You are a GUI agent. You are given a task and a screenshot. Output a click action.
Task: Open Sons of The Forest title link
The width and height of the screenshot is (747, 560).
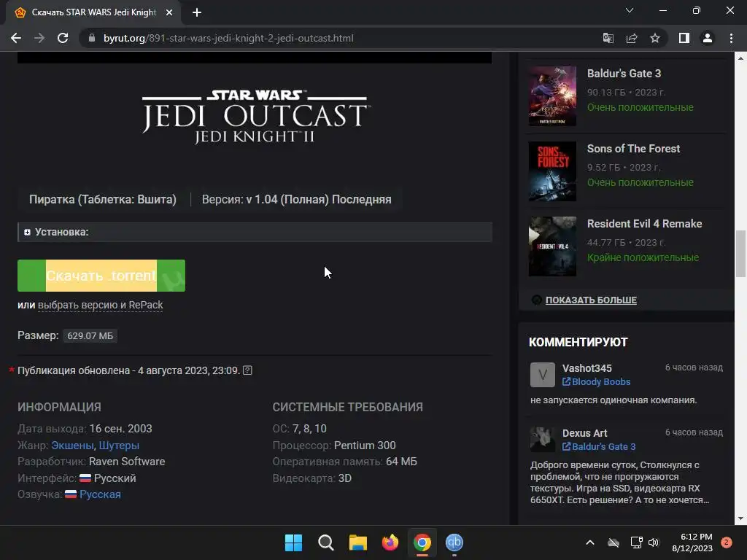pyautogui.click(x=634, y=149)
